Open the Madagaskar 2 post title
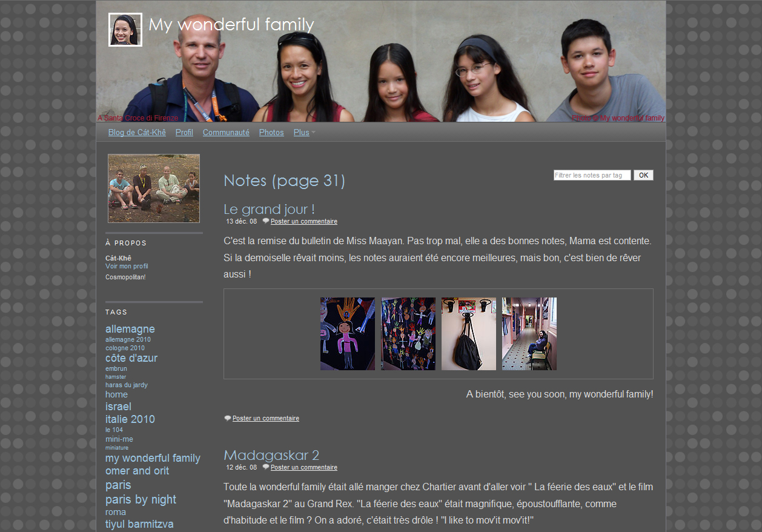Viewport: 762px width, 532px height. 271,455
